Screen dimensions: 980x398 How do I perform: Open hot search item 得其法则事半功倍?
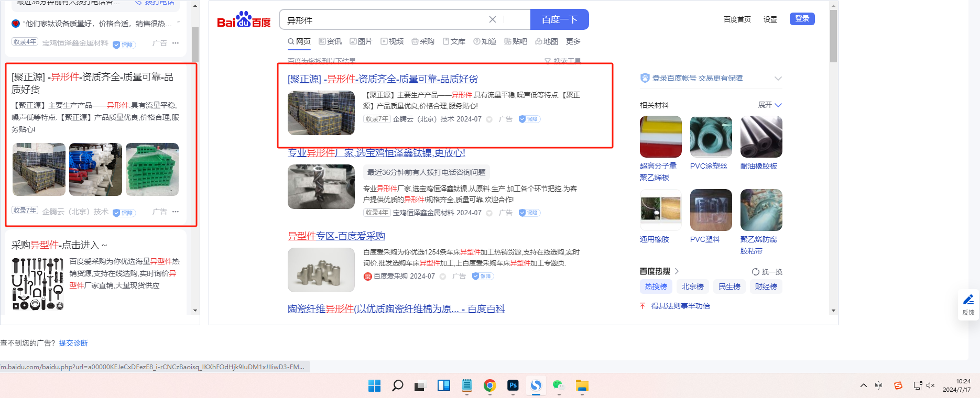click(681, 306)
